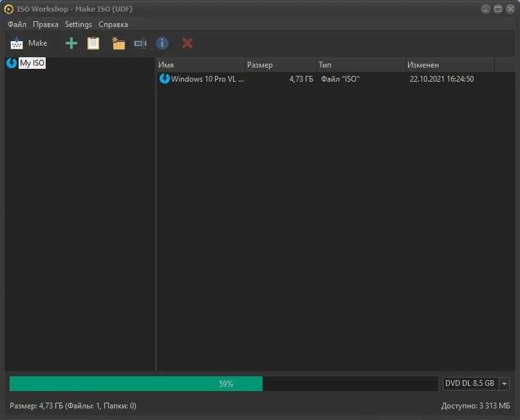Maximize the ISO Workshop window
Image resolution: width=520 pixels, height=420 pixels.
click(x=497, y=9)
